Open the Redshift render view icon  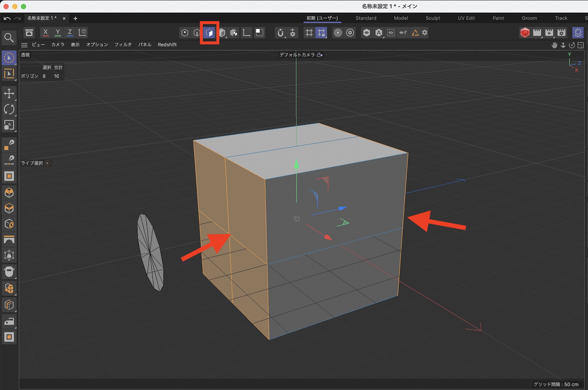(525, 33)
